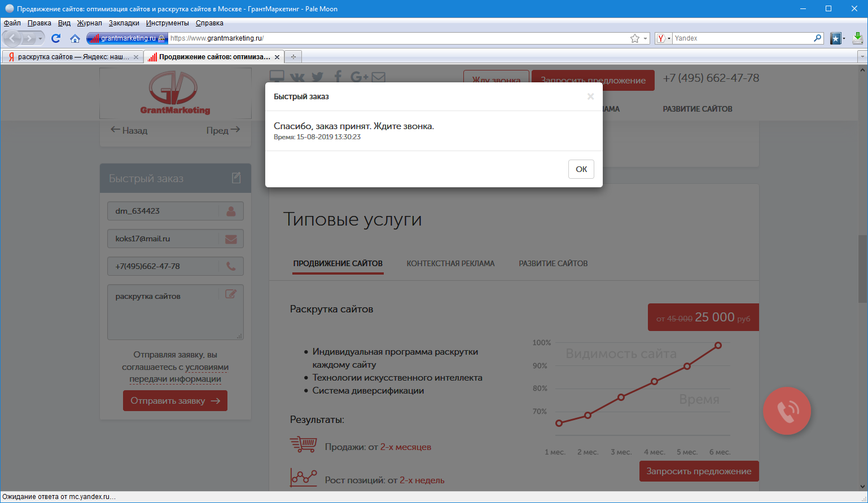Submit form with 'Отправить заявку' button

[176, 401]
